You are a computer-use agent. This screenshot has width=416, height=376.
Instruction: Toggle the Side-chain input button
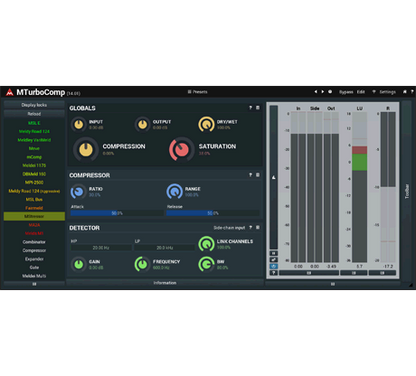tap(229, 228)
